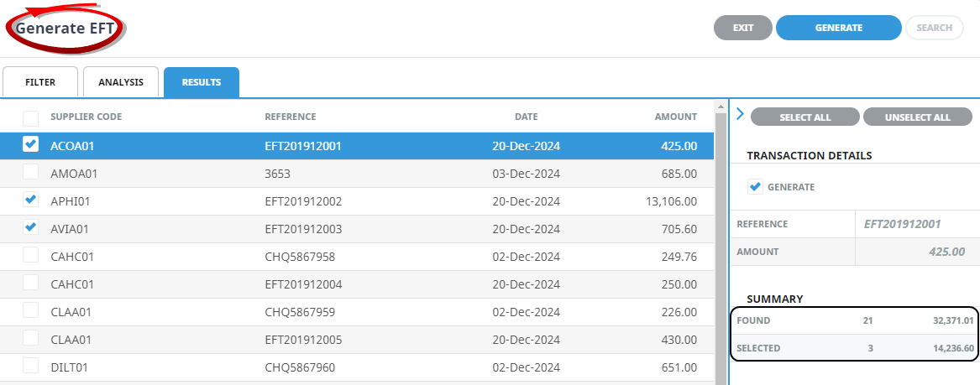Click the scrollbar up arrow
The height and width of the screenshot is (385, 980).
point(720,107)
